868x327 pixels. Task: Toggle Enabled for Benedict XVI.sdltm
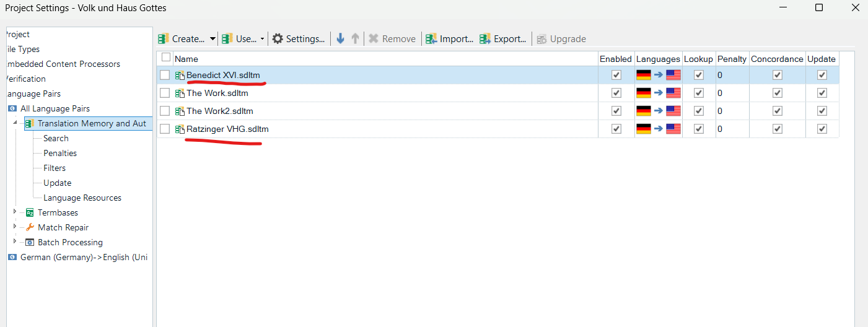pyautogui.click(x=616, y=75)
